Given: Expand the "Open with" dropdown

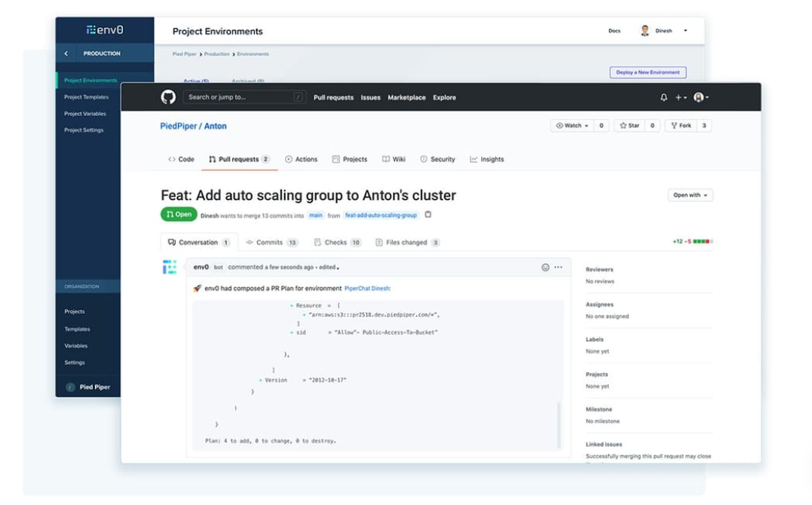Looking at the screenshot, I should tap(690, 195).
